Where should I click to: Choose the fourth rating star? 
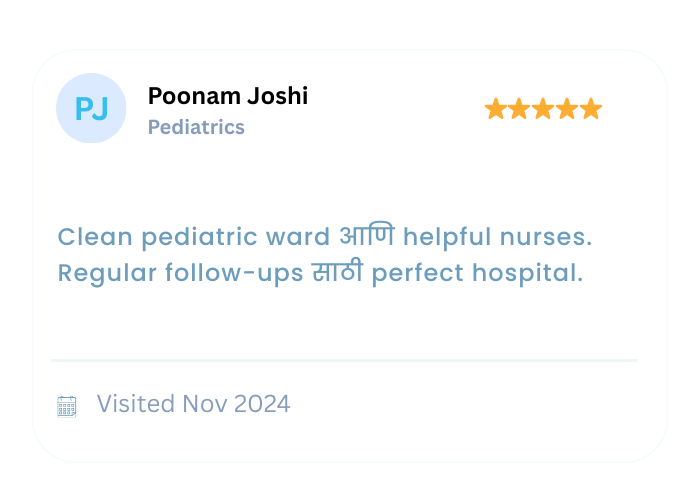567,109
